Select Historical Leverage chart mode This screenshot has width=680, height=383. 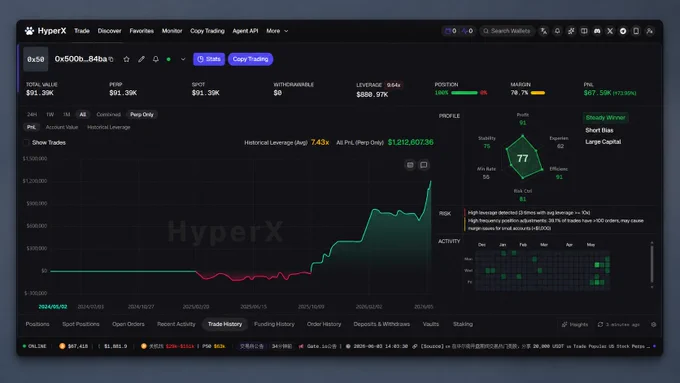point(108,127)
